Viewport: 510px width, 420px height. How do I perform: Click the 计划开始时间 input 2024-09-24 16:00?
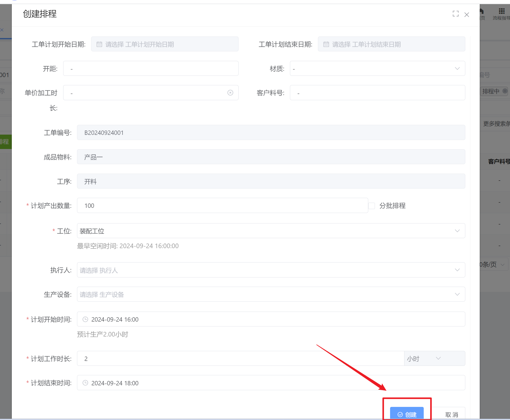[x=271, y=319]
